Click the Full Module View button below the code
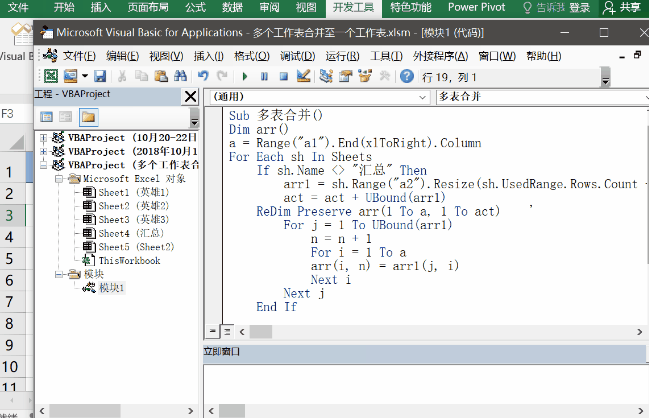Screen dimensions: 649x418 [227, 332]
